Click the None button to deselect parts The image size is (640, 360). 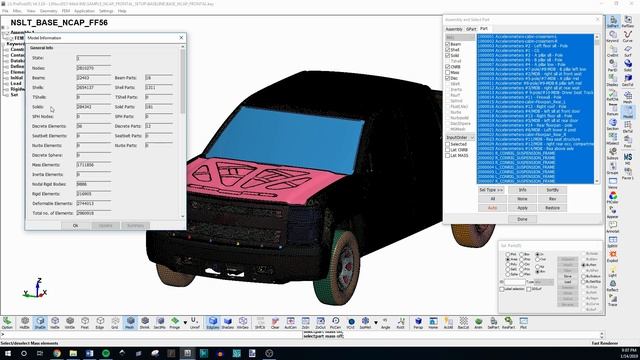click(522, 199)
